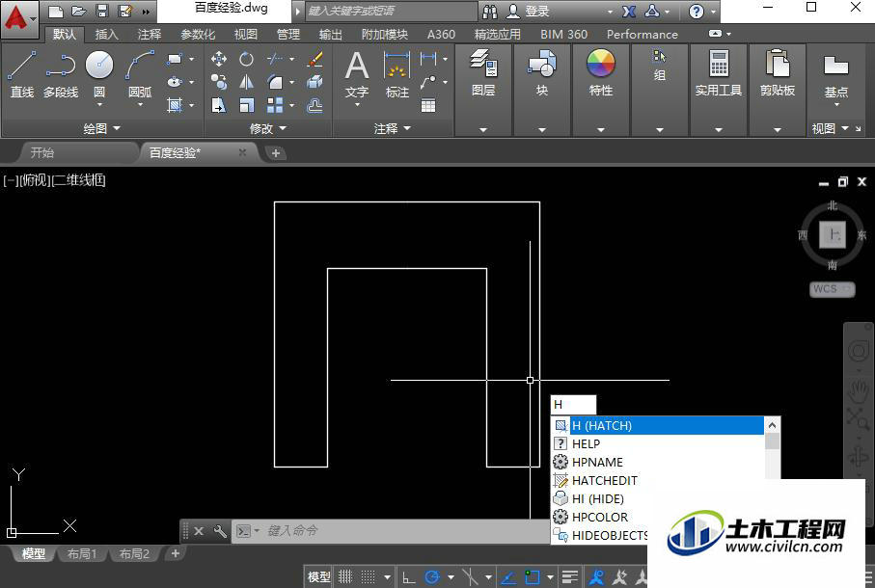This screenshot has height=588, width=875.
Task: Toggle lineweight display in the status bar
Action: (x=570, y=576)
